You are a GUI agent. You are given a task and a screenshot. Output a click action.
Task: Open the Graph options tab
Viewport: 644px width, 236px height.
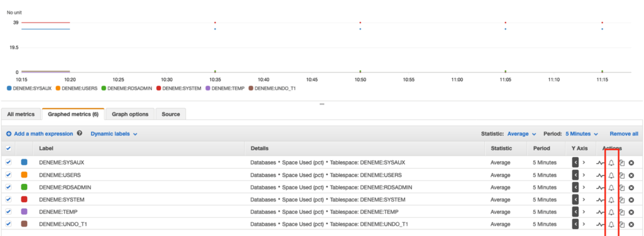[x=130, y=114]
